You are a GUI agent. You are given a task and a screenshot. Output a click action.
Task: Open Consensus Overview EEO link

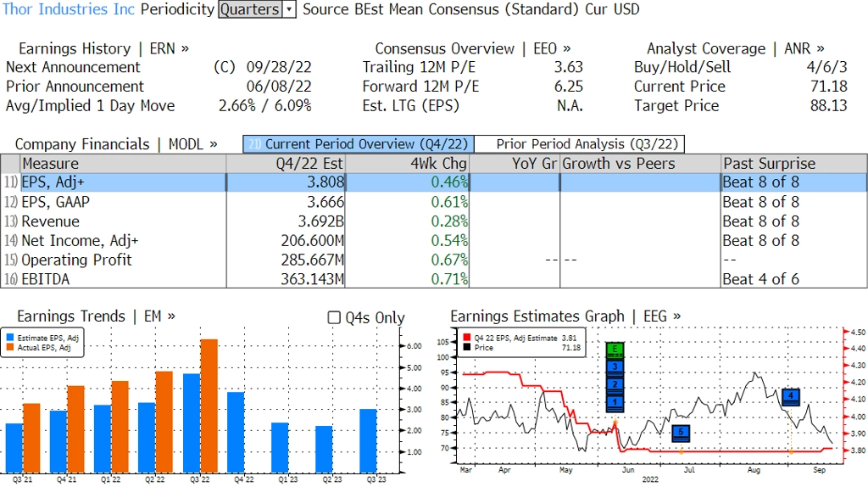click(473, 48)
